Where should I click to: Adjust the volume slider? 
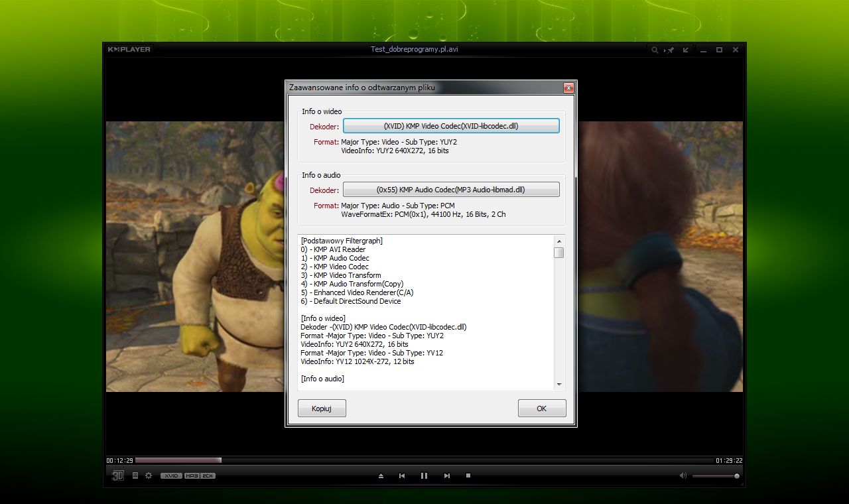click(x=715, y=476)
